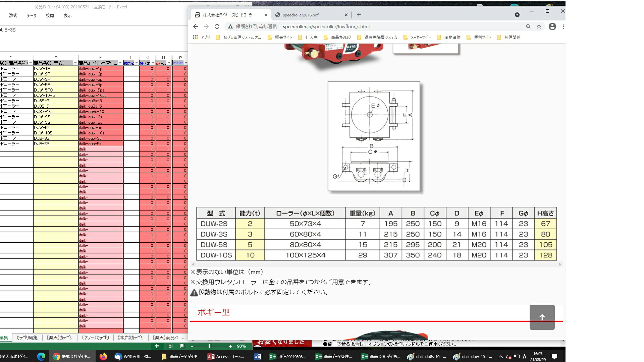Open the Windows notification center icon
Screen dimensions: 644x362
click(x=554, y=356)
